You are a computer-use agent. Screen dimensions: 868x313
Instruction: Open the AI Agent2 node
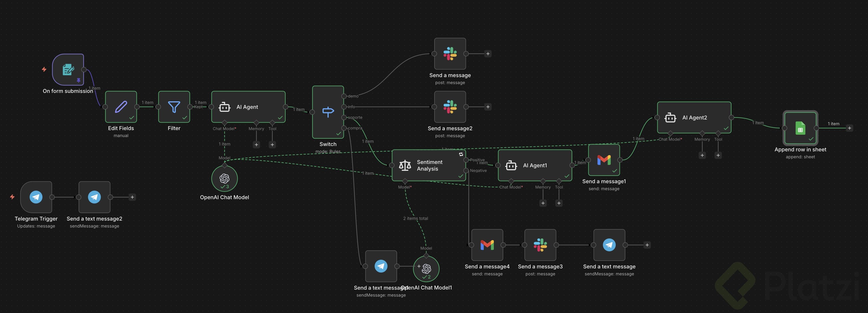pos(694,117)
